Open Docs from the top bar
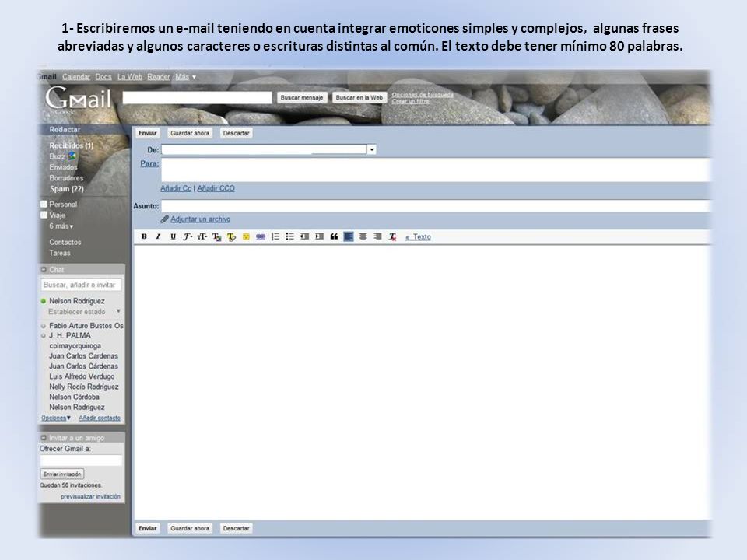 (x=103, y=77)
